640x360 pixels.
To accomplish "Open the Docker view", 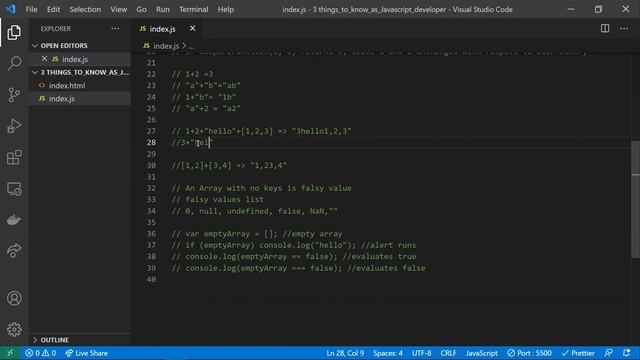I will coord(14,220).
